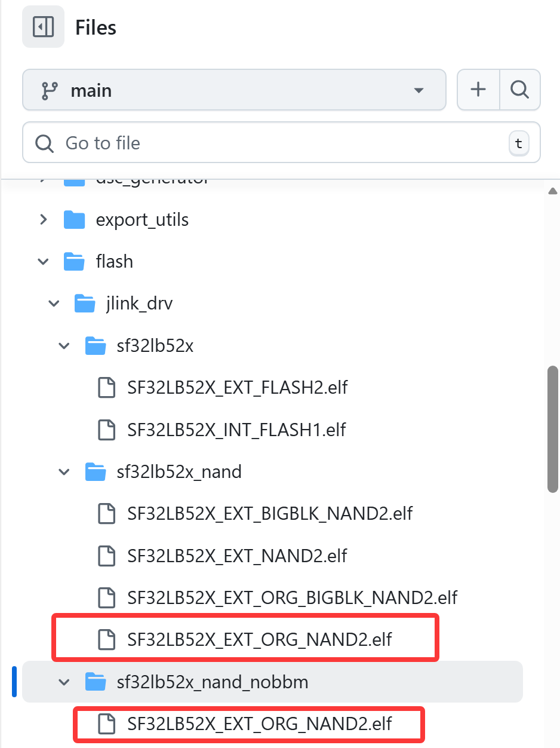Screen dimensions: 560x748
Task: Open the main branch dropdown
Action: [234, 90]
